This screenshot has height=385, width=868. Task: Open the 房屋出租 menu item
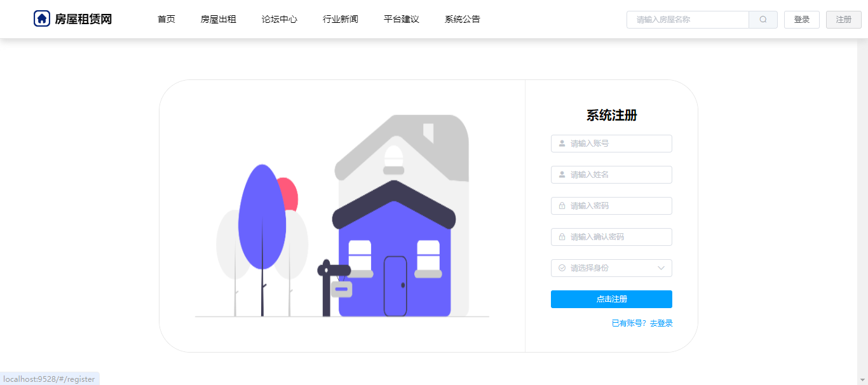[219, 19]
